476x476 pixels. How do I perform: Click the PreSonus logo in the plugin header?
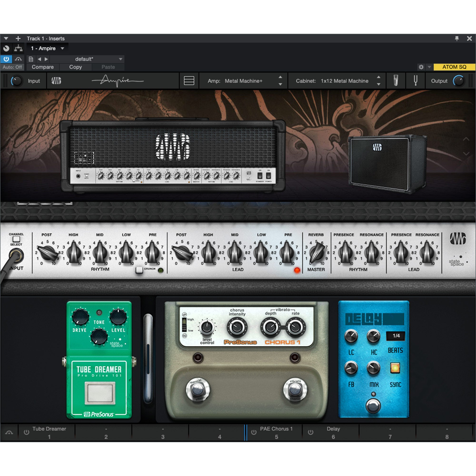point(57,81)
